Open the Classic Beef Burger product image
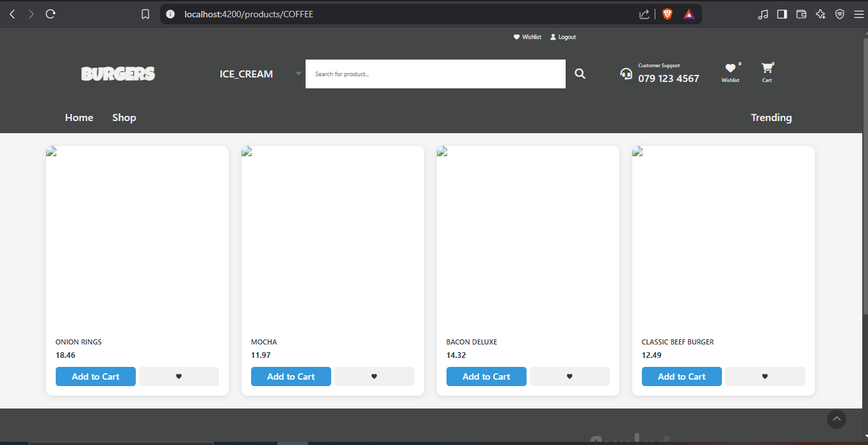Screen dimensions: 868x445 (x=723, y=237)
